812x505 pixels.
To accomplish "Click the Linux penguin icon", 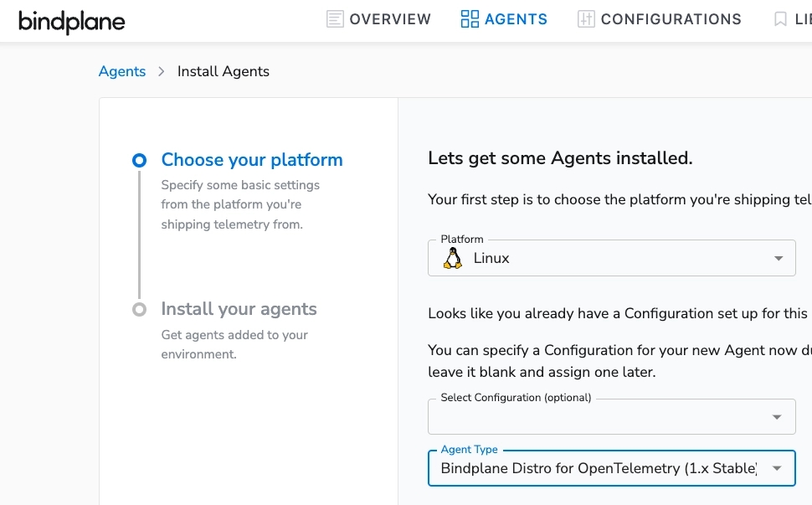I will [453, 258].
